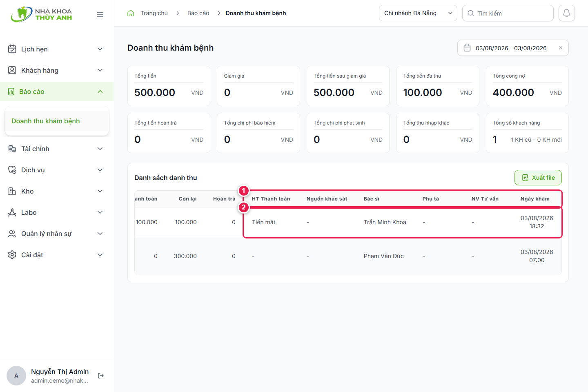Select Doanh thu khám bệnh submenu item

pos(57,121)
